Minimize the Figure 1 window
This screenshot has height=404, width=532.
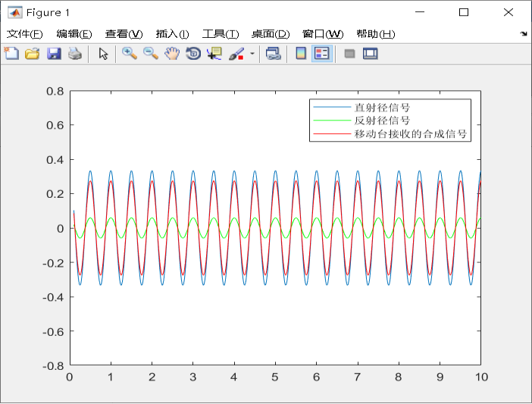click(x=420, y=12)
